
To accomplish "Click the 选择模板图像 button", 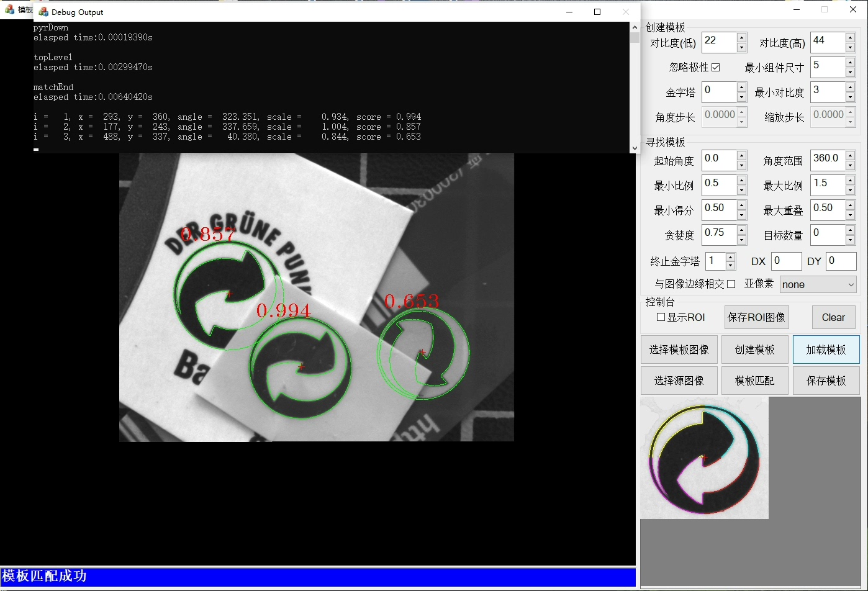I will coord(679,350).
